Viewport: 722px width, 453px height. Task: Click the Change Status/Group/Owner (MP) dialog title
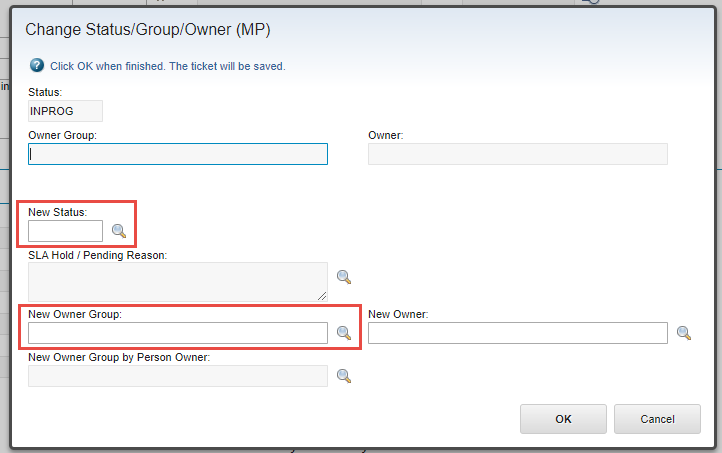click(x=148, y=29)
